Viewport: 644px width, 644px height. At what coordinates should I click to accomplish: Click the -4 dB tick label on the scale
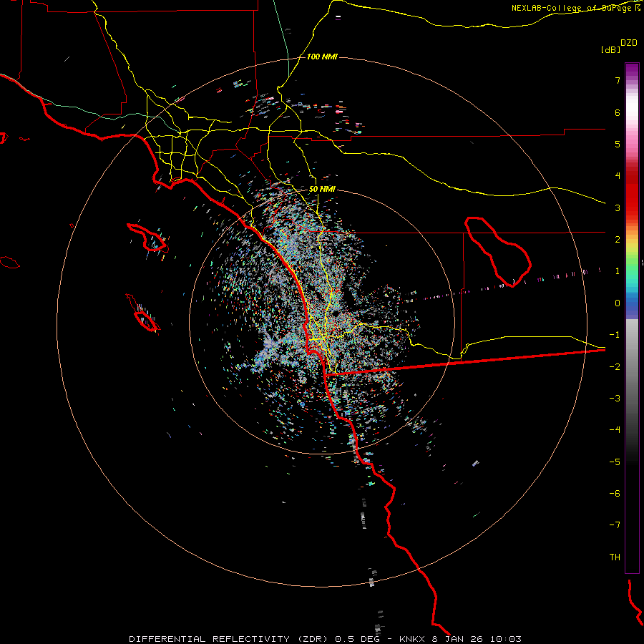click(615, 429)
